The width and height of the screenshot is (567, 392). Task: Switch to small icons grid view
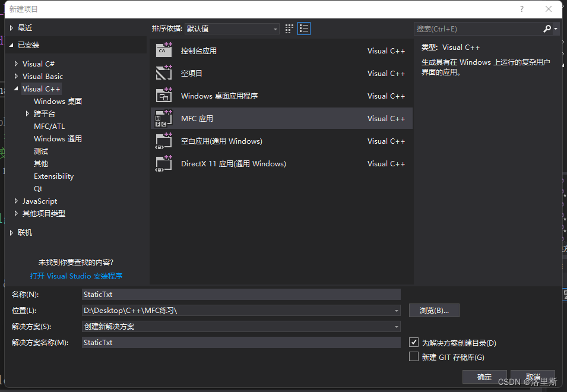[289, 29]
